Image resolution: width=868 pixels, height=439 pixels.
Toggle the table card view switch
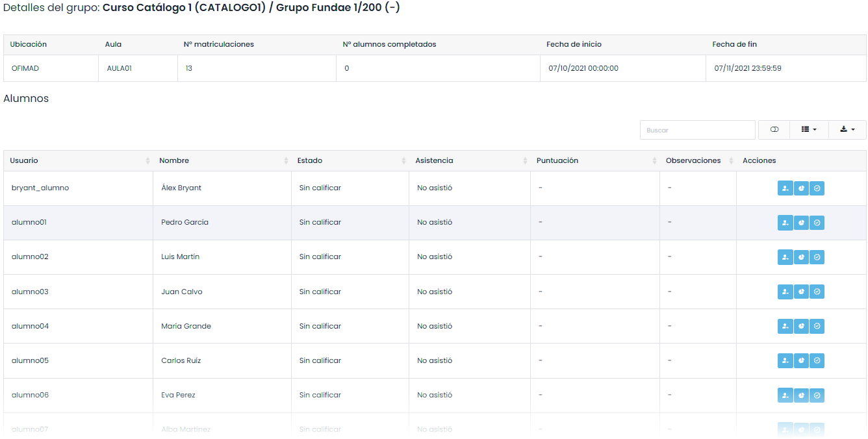pos(774,130)
